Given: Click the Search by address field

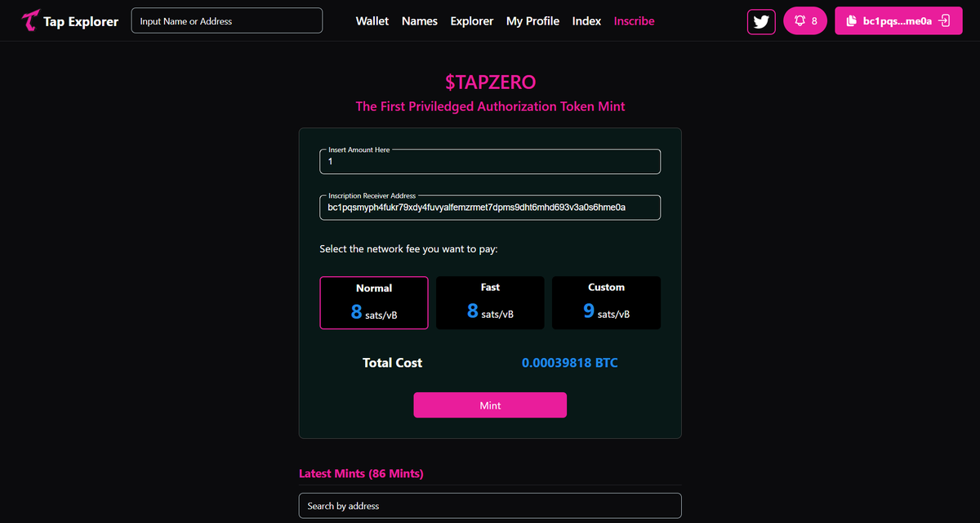Looking at the screenshot, I should pyautogui.click(x=490, y=506).
